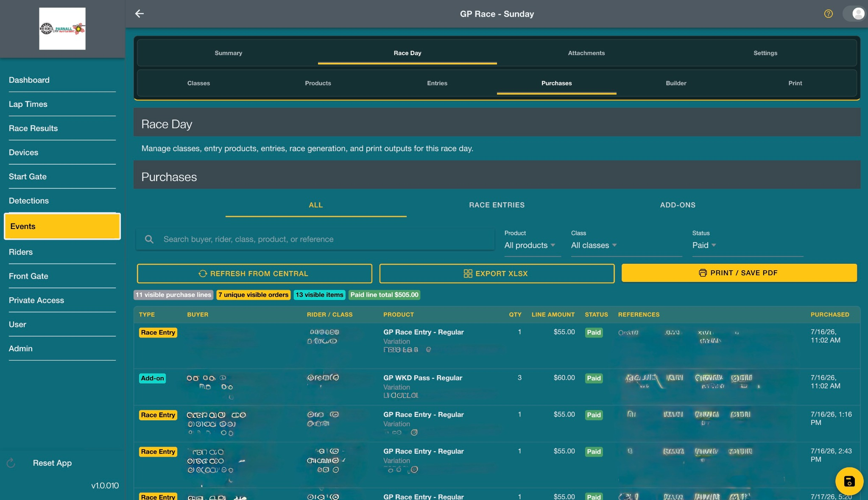Sort by the Line Amount column header
868x500 pixels.
pyautogui.click(x=553, y=315)
